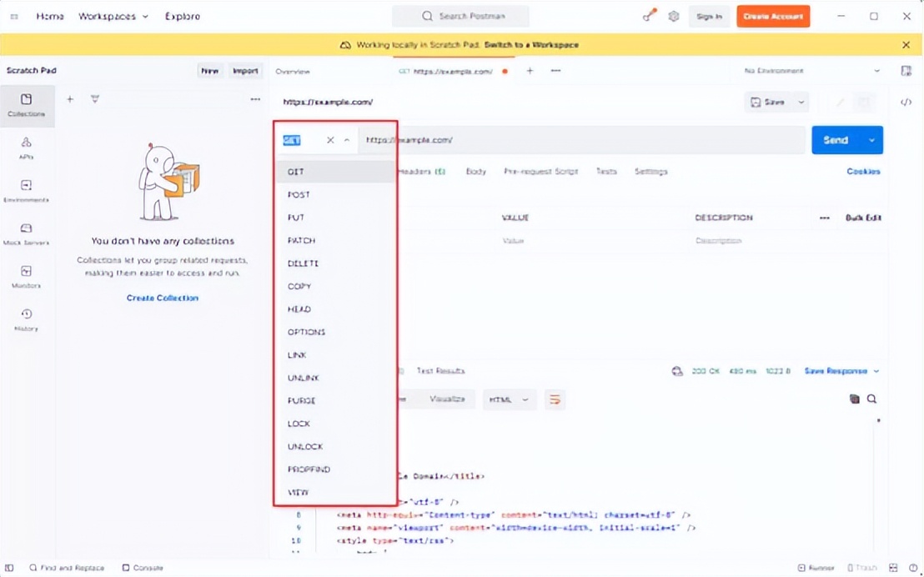This screenshot has height=577, width=924.
Task: Click the search icon in response body
Action: [871, 399]
